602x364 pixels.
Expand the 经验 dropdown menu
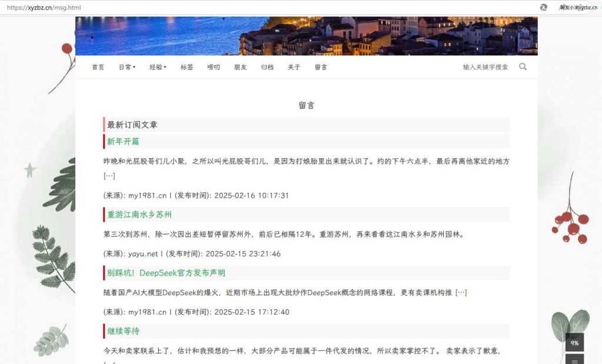pos(156,66)
